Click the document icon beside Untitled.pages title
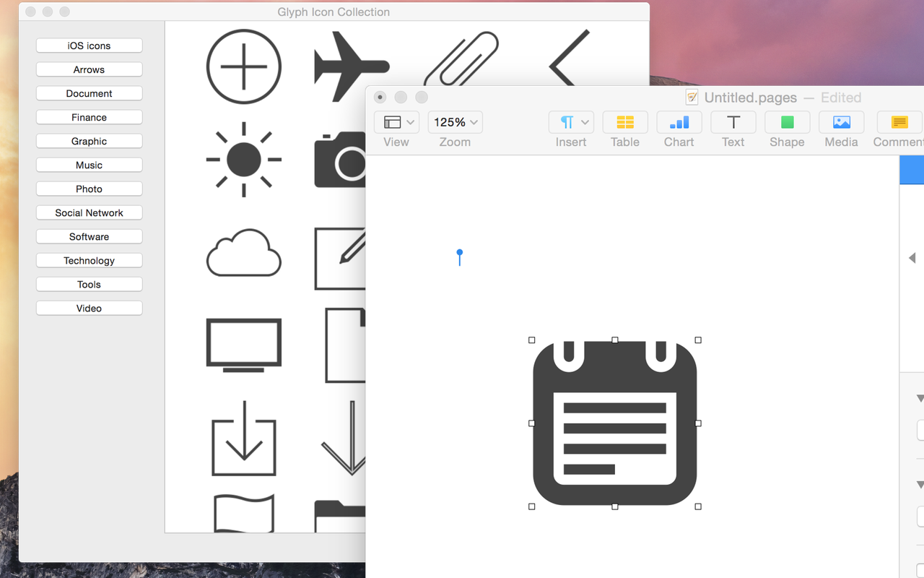 [692, 98]
